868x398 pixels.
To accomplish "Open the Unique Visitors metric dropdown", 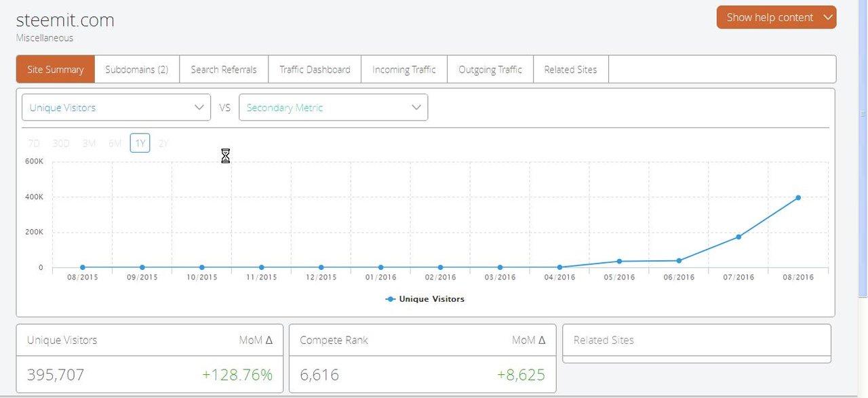I will (116, 107).
